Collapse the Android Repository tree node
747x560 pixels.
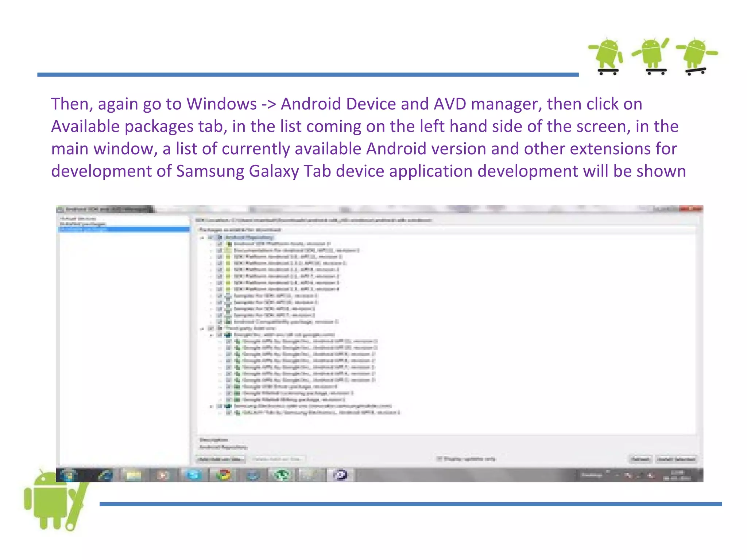tap(202, 237)
